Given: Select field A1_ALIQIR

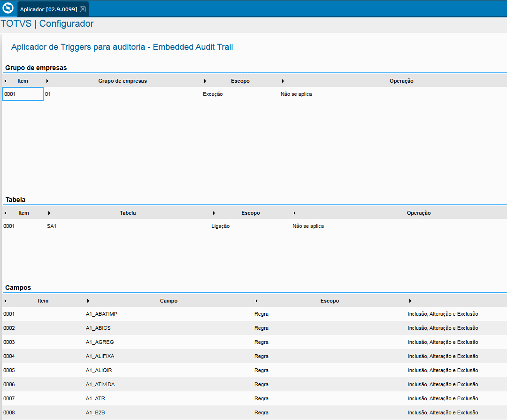Looking at the screenshot, I should [99, 370].
